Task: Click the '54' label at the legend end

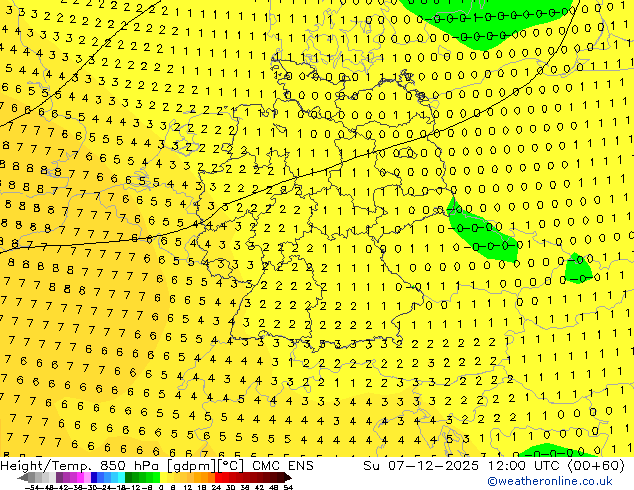Action: tap(288, 487)
